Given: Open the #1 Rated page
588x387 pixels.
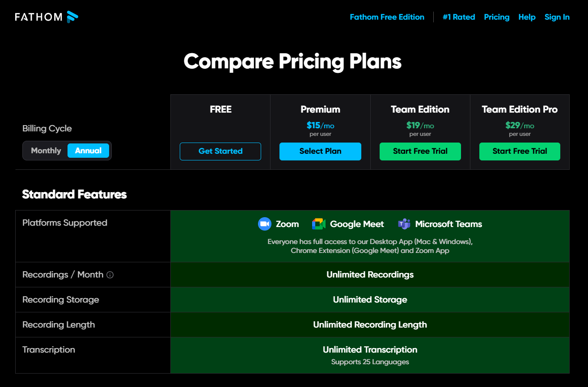Looking at the screenshot, I should click(x=459, y=17).
